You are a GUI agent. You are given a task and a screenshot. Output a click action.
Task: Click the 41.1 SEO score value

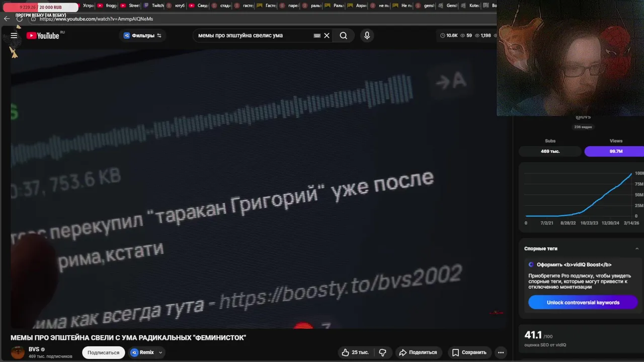click(x=533, y=335)
